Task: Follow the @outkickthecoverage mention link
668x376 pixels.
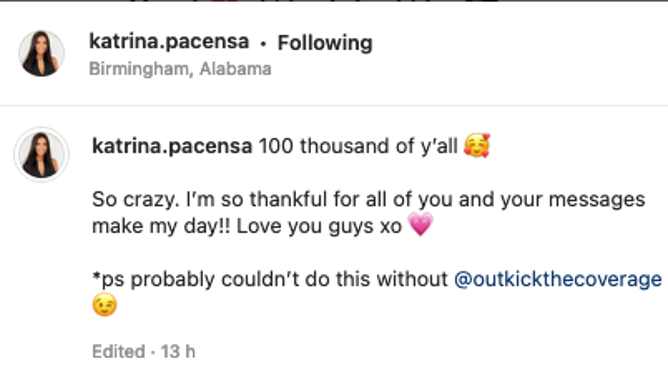Action: click(x=558, y=280)
